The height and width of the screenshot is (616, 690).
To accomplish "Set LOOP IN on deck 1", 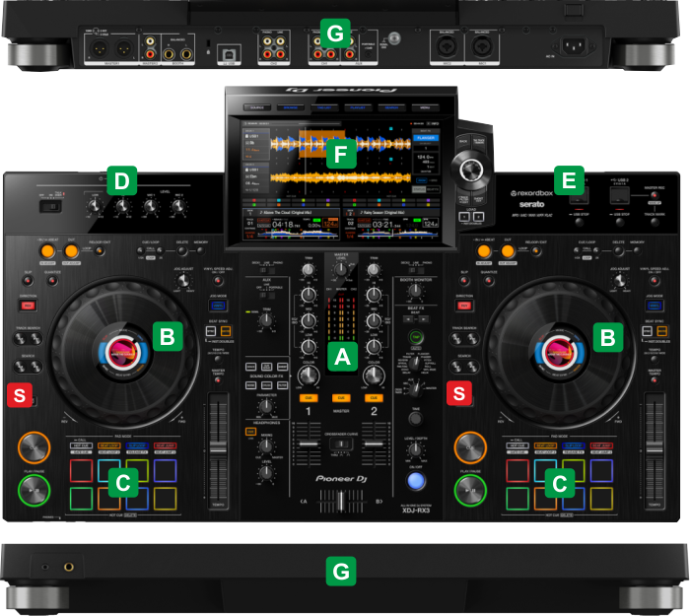I will (47, 251).
